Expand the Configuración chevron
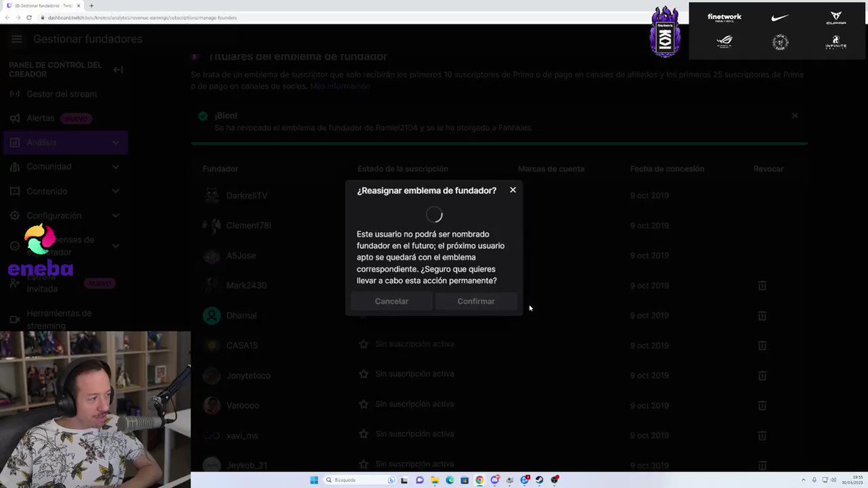Screen dimensions: 868x488 tap(116, 216)
